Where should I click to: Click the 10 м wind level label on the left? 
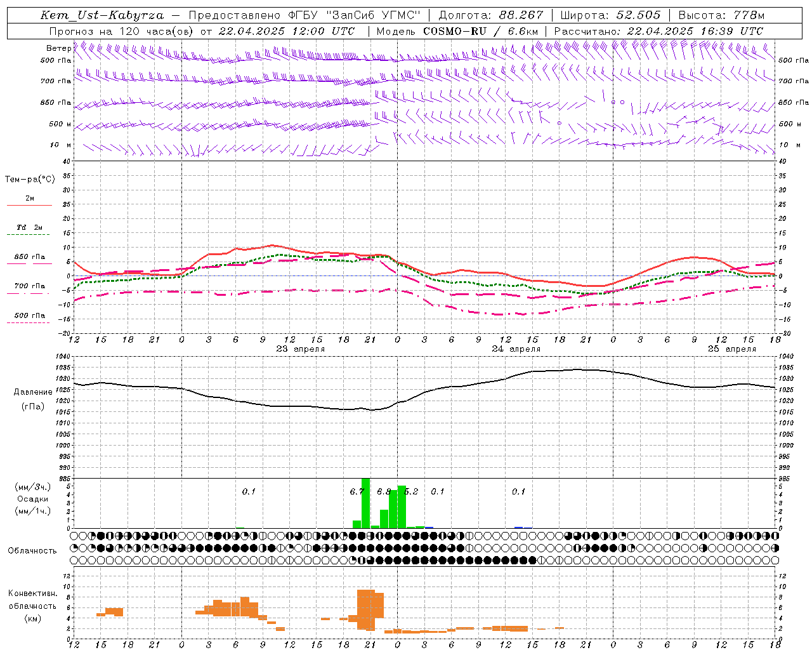[x=61, y=145]
